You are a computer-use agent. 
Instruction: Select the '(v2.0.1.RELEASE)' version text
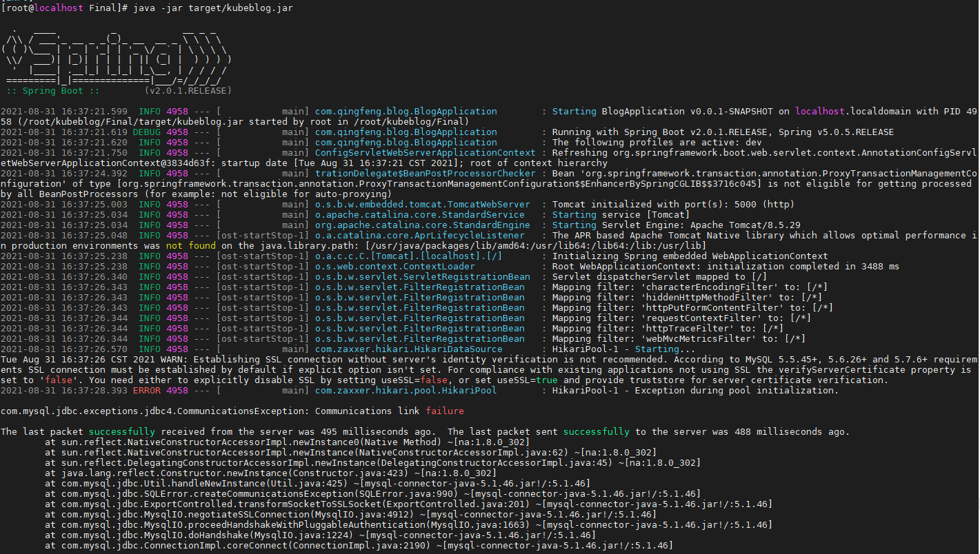pyautogui.click(x=188, y=90)
